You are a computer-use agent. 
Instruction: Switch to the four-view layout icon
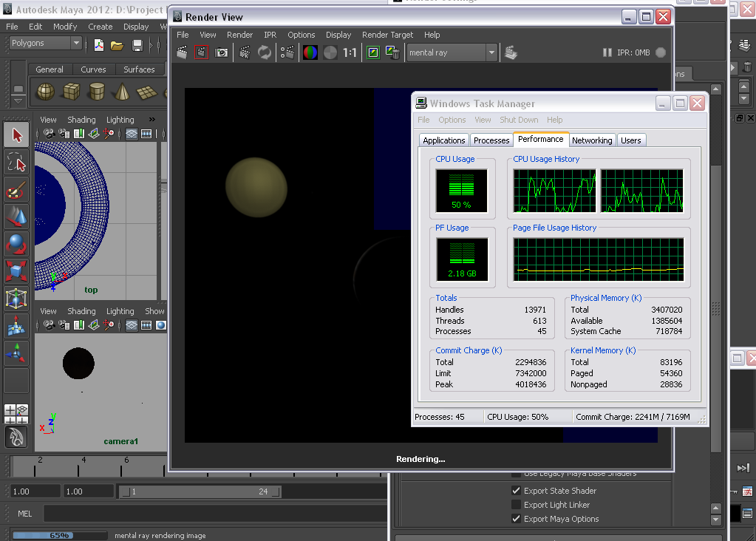[x=16, y=413]
